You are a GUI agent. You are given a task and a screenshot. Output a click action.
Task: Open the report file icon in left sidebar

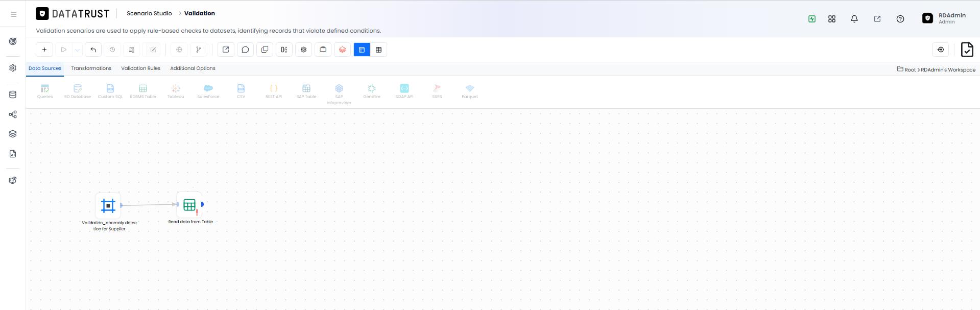click(13, 154)
